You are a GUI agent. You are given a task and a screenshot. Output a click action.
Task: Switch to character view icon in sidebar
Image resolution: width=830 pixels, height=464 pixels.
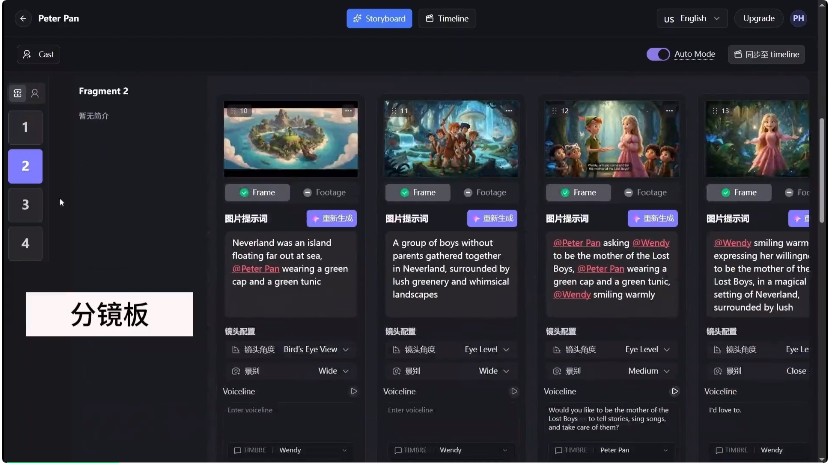[35, 93]
